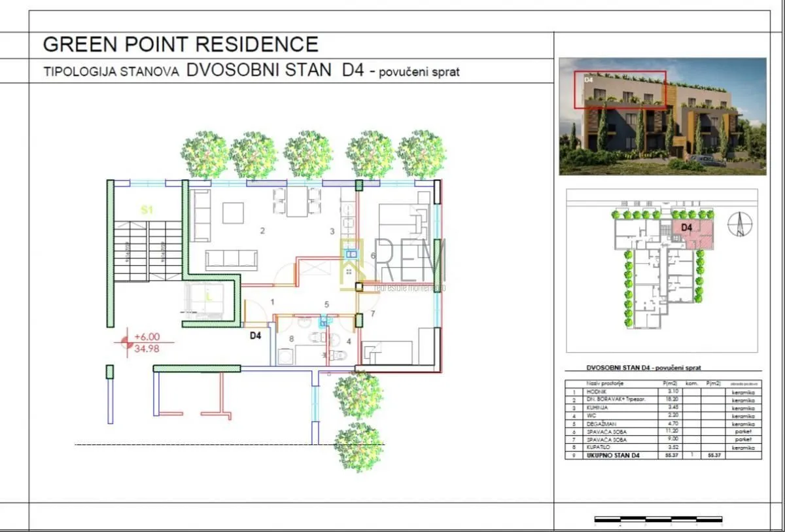Select room number 8 in bathroom

click(x=292, y=338)
